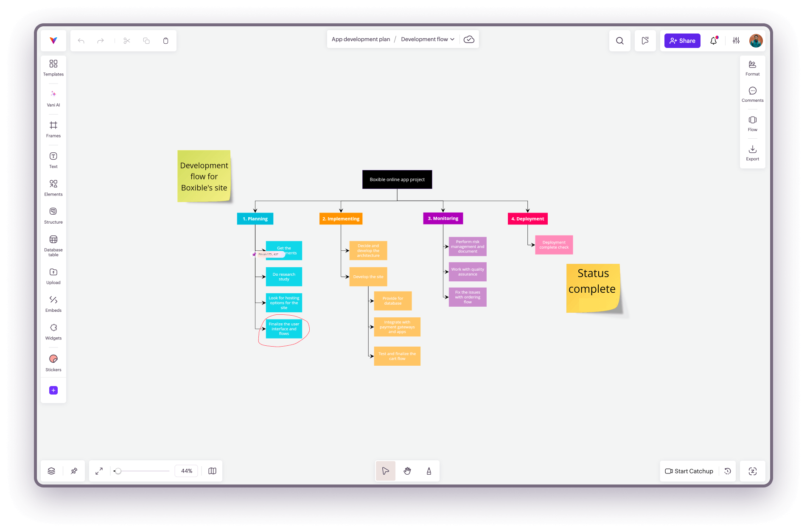Select the 4. Deployment node
Screen dimensions: 807x532
tap(528, 219)
